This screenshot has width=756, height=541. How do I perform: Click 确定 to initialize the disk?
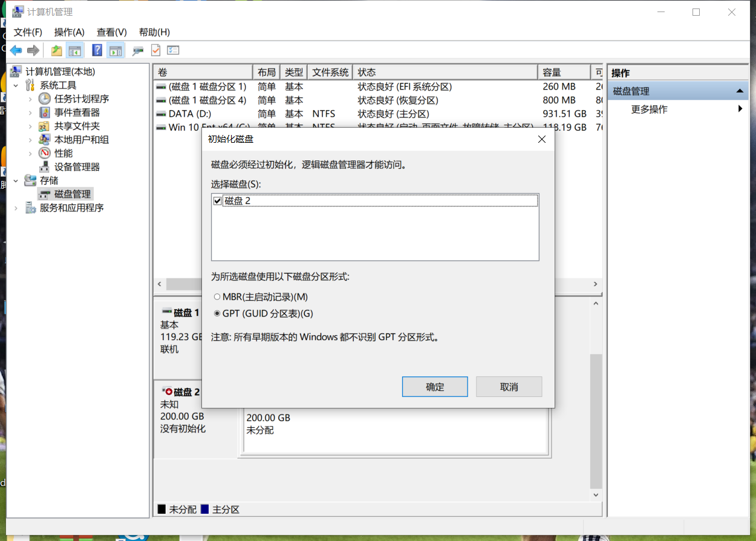point(434,387)
